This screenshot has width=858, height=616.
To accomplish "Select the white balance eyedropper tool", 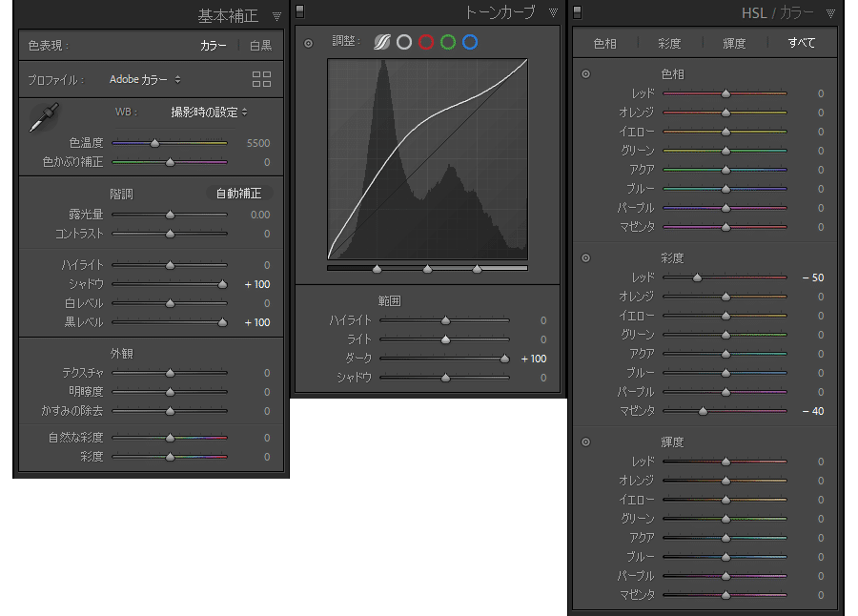I will pos(44,116).
